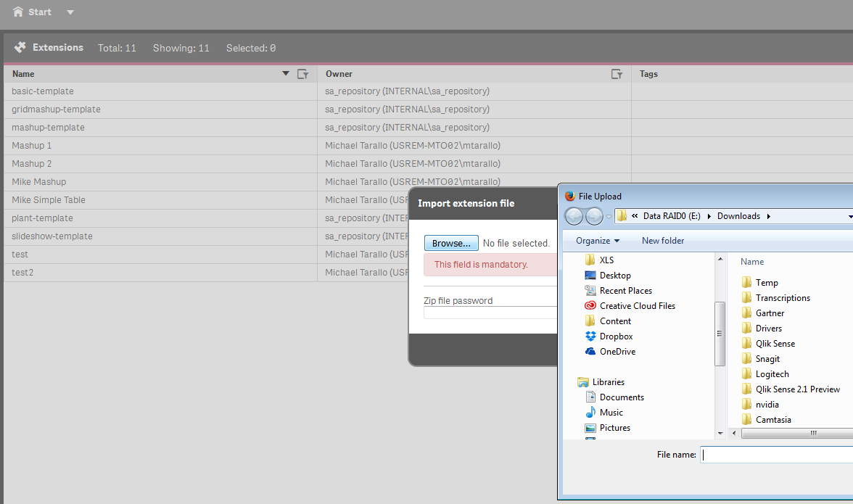The height and width of the screenshot is (504, 853).
Task: Open the Organize menu
Action: (598, 240)
